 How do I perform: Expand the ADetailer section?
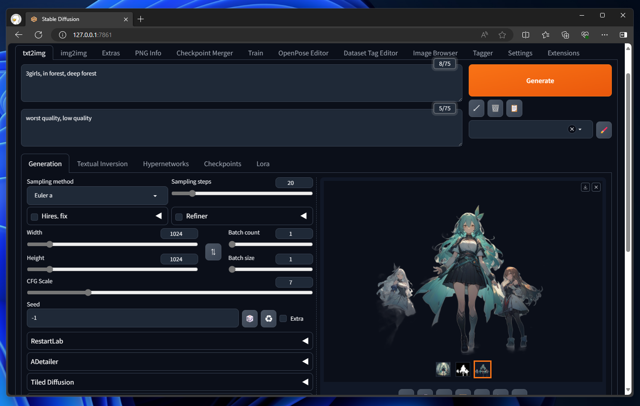(x=170, y=362)
